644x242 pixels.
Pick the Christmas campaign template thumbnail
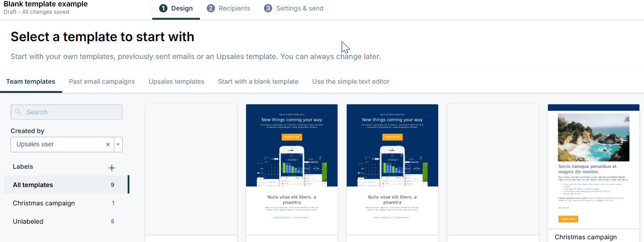(594, 167)
